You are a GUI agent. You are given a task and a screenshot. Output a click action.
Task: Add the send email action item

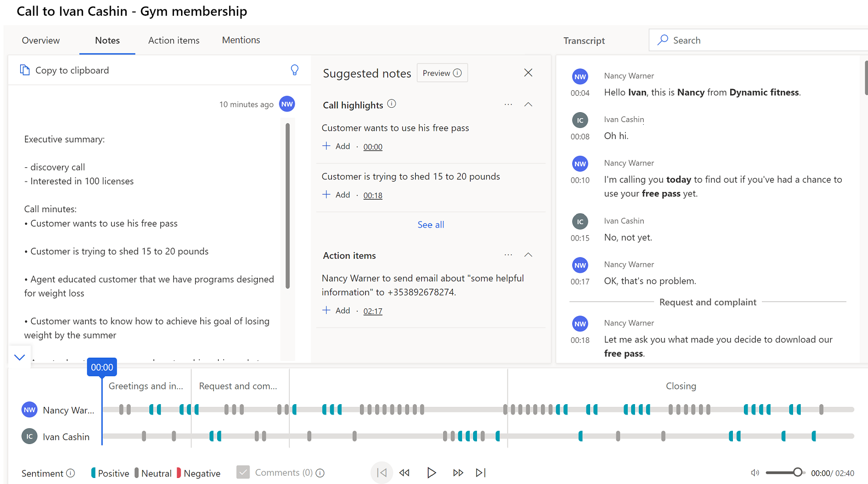336,310
